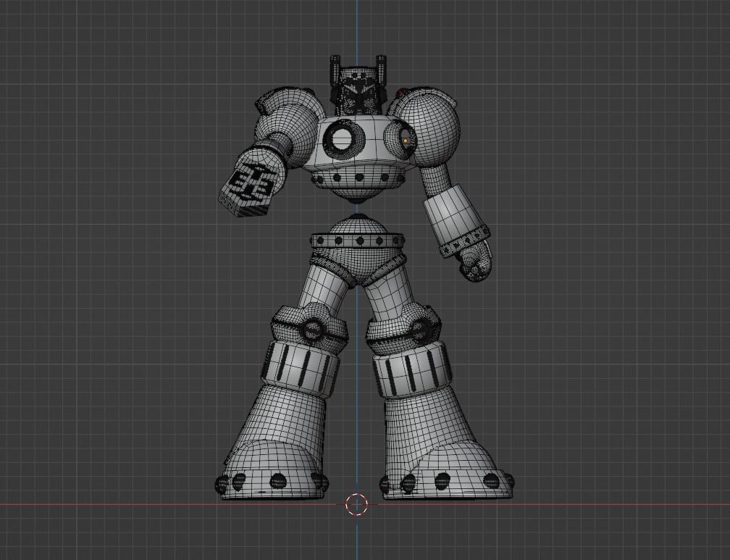Image resolution: width=730 pixels, height=560 pixels.
Task: Select the dome-shaped lower torso with rivets
Action: [358, 183]
